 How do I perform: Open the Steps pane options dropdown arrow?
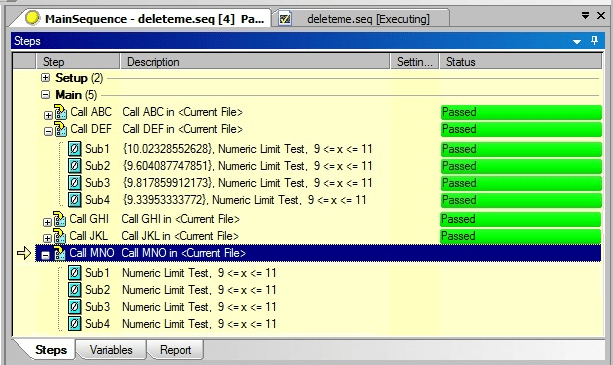pos(577,41)
